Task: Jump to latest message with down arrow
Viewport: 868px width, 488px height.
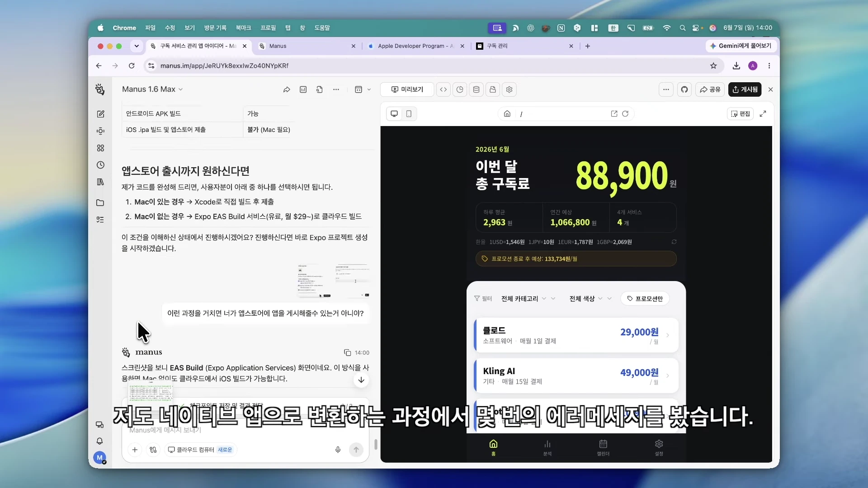Action: [x=361, y=380]
